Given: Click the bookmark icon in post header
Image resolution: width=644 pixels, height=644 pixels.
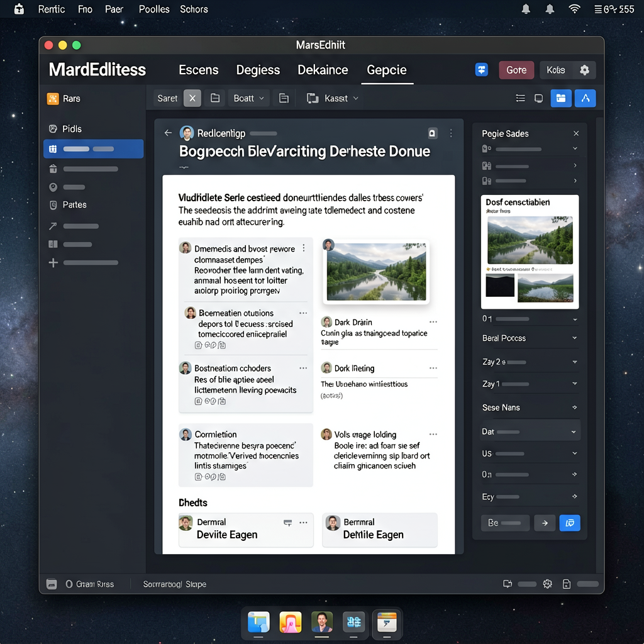Looking at the screenshot, I should point(432,133).
